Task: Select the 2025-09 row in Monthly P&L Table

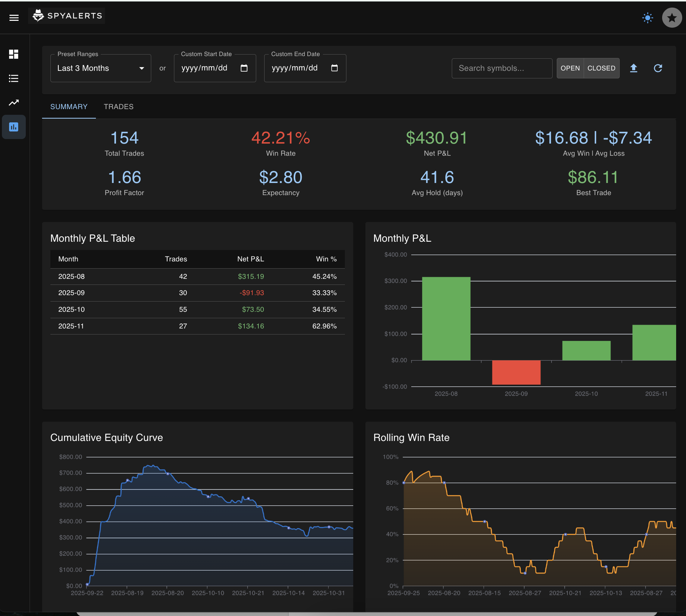Action: tap(197, 292)
